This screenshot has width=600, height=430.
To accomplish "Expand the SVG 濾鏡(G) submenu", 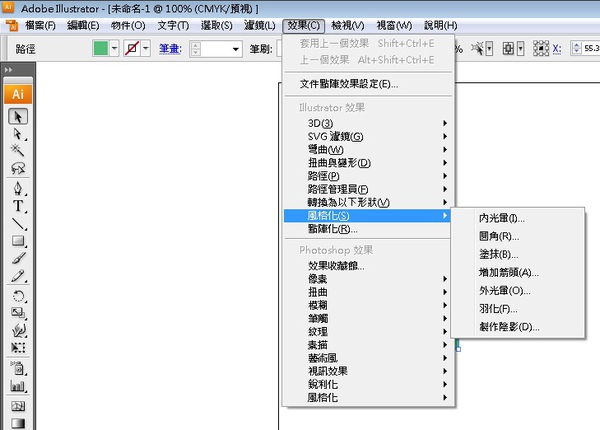I will click(x=368, y=136).
